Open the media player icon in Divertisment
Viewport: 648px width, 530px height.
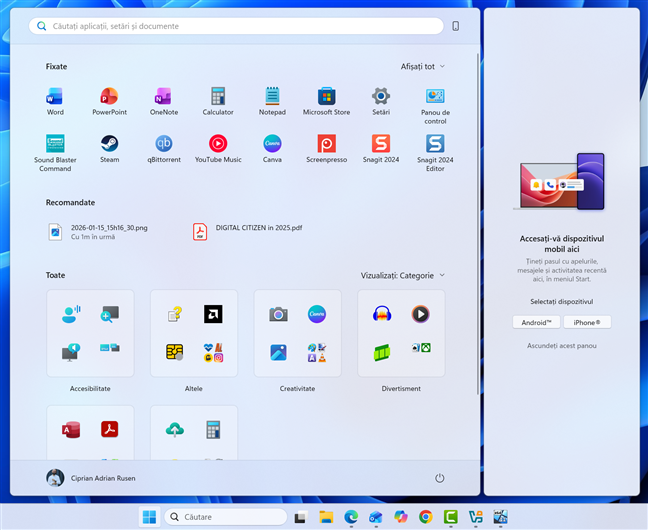[420, 314]
